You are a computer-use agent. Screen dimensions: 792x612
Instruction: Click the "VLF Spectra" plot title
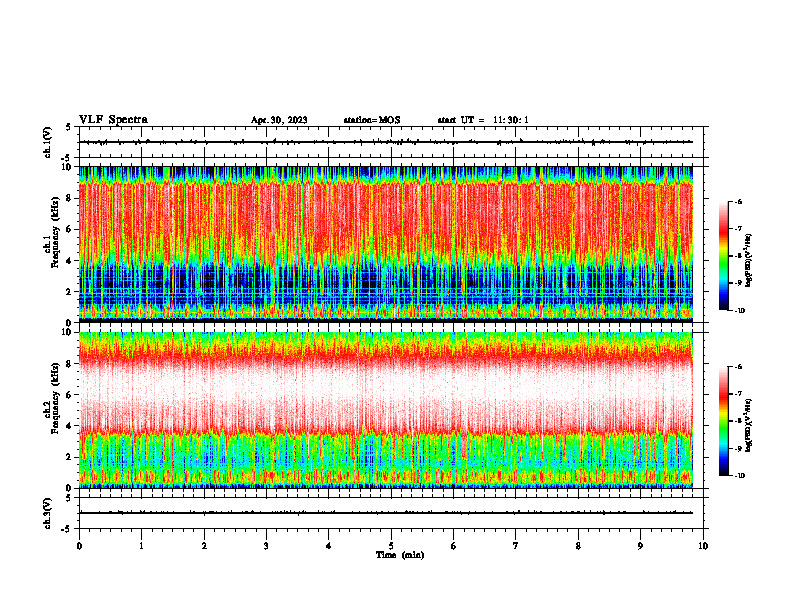click(x=113, y=120)
